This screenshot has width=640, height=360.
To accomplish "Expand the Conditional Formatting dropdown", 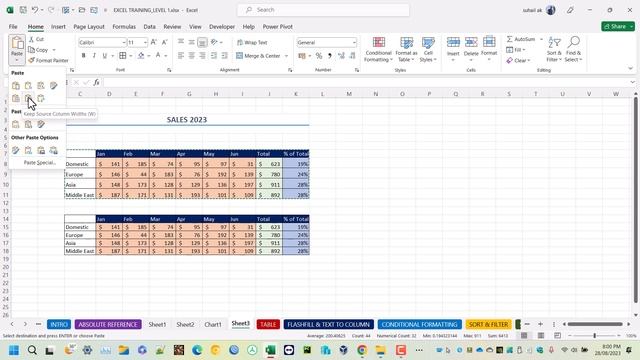I will click(x=378, y=49).
